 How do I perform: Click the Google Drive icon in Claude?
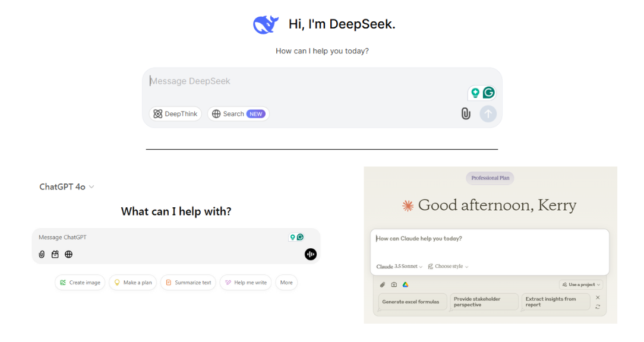(x=406, y=284)
